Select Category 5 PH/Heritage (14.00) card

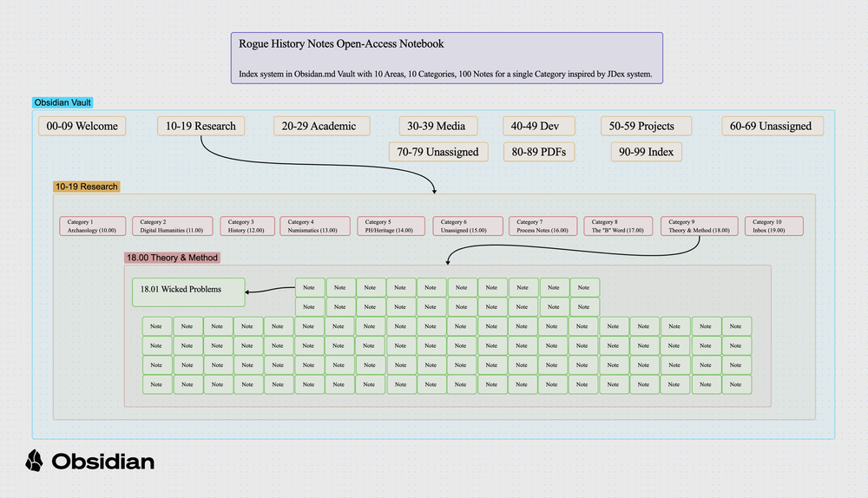pos(391,226)
